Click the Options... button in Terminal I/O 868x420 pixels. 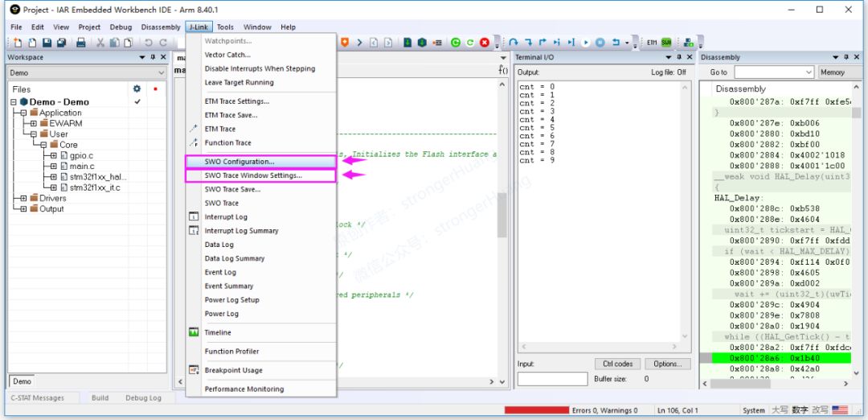tap(668, 364)
